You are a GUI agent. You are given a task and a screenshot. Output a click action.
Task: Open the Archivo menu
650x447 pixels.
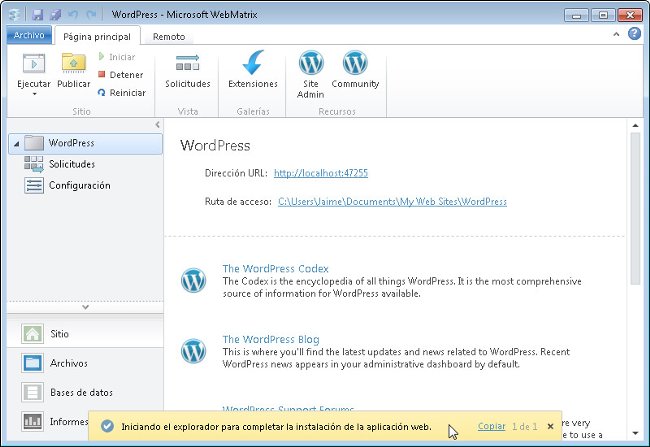(x=29, y=35)
